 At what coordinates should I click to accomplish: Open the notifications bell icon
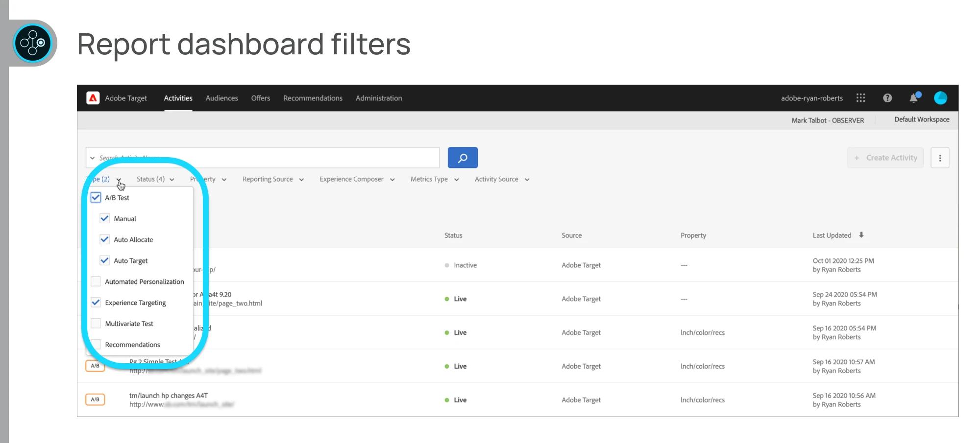pos(914,97)
